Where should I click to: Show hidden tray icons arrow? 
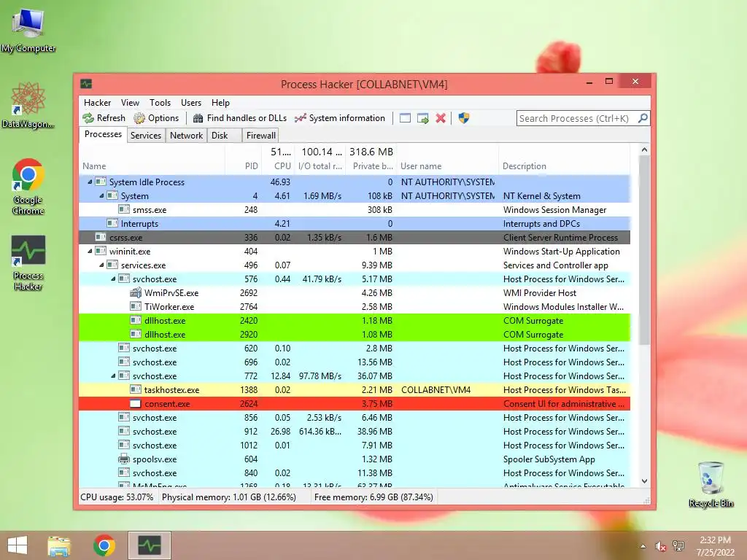pos(643,546)
